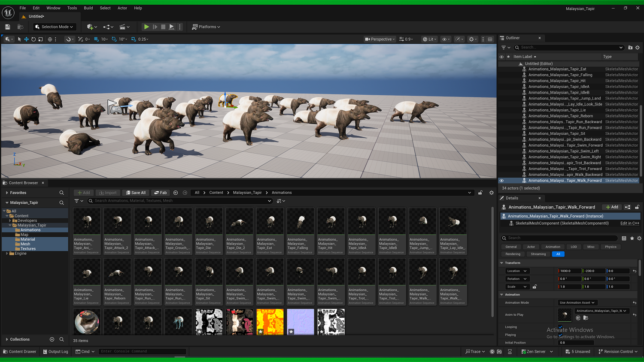Toggle scale snapping icon
The width and height of the screenshot is (644, 362).
pos(134,39)
